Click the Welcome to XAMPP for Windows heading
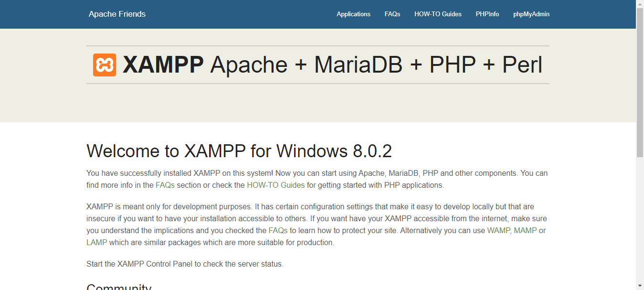644x290 pixels. (239, 151)
